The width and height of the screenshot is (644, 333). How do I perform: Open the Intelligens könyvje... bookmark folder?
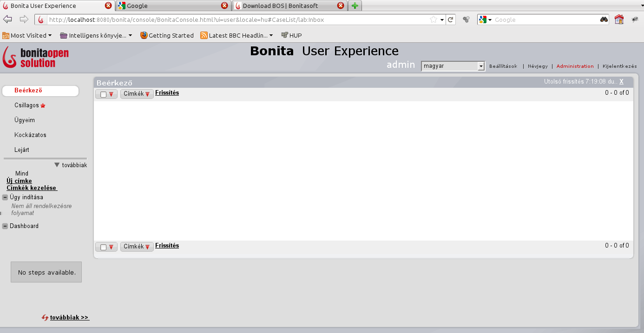pos(96,35)
